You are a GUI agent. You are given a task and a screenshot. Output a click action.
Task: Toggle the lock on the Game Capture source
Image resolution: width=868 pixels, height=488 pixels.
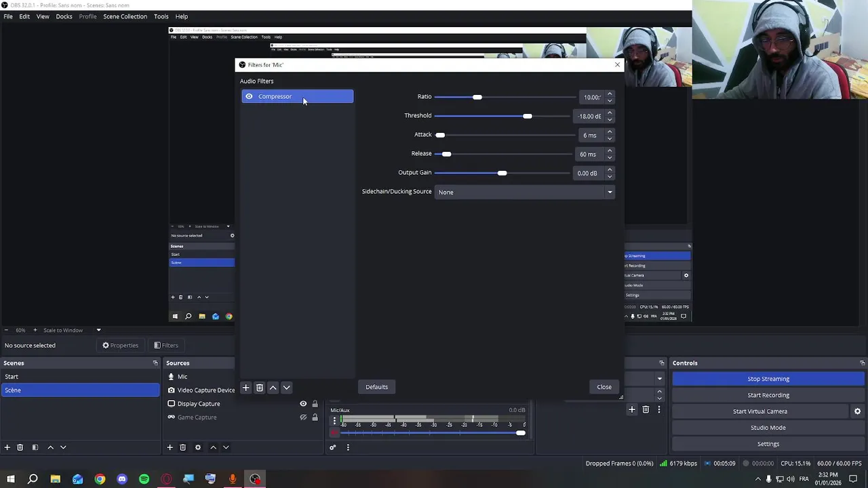(315, 418)
